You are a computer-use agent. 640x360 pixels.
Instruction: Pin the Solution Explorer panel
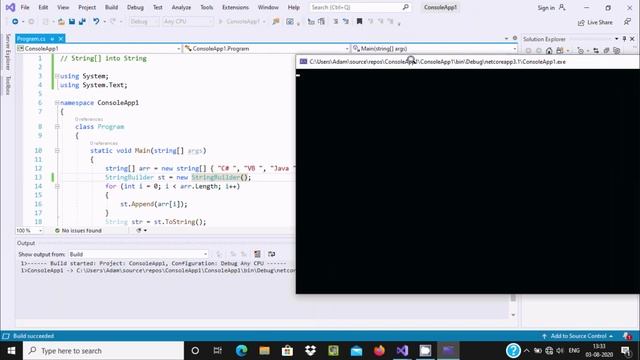[624, 39]
